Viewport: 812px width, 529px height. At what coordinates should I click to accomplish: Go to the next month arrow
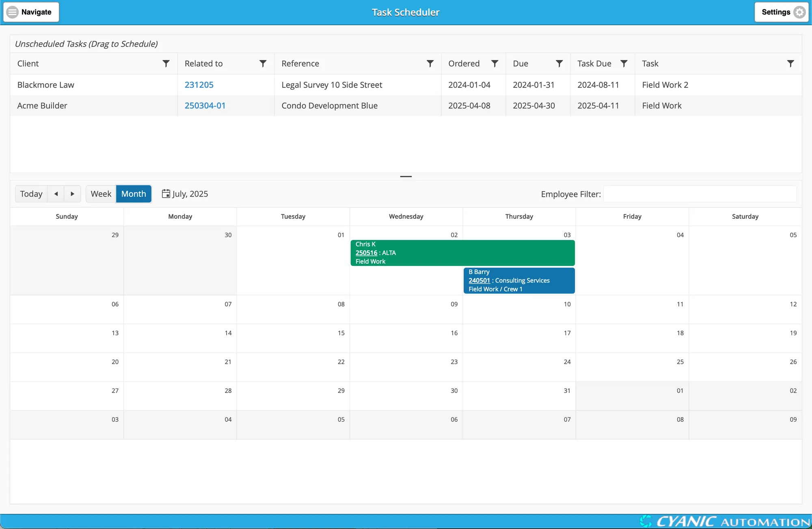[72, 194]
